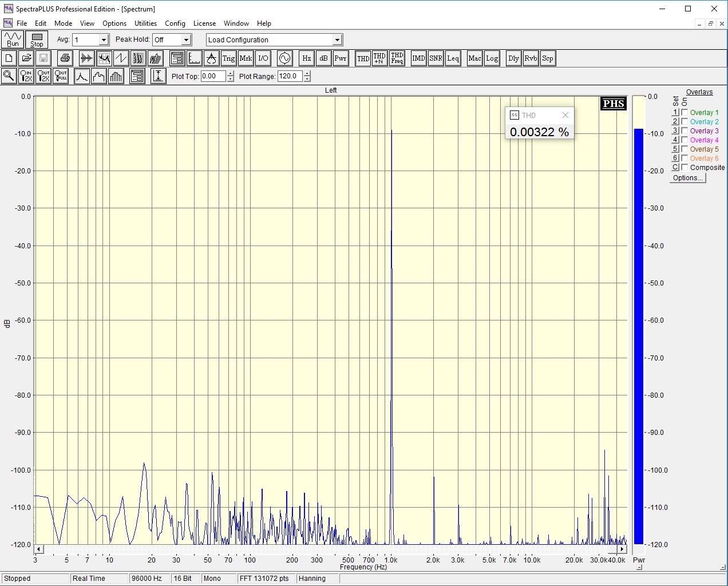This screenshot has width=728, height=586.
Task: Open the Config menu
Action: click(x=175, y=23)
